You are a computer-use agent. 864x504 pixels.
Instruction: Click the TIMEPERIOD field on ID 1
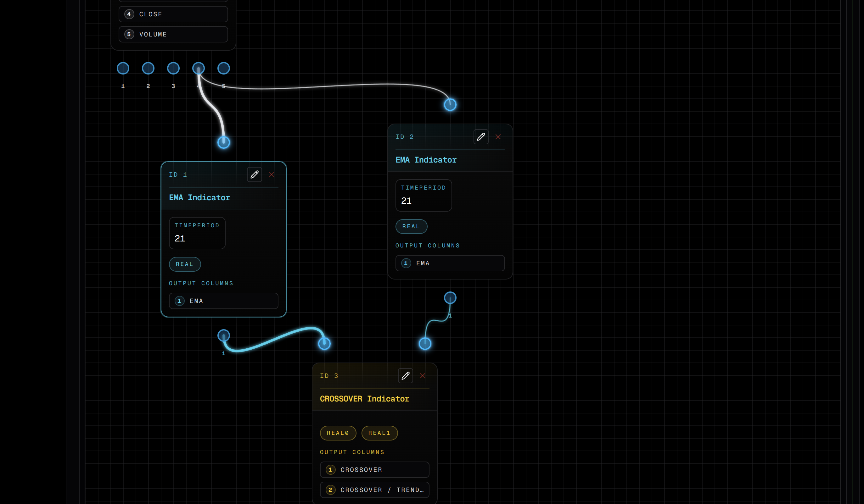coord(197,233)
